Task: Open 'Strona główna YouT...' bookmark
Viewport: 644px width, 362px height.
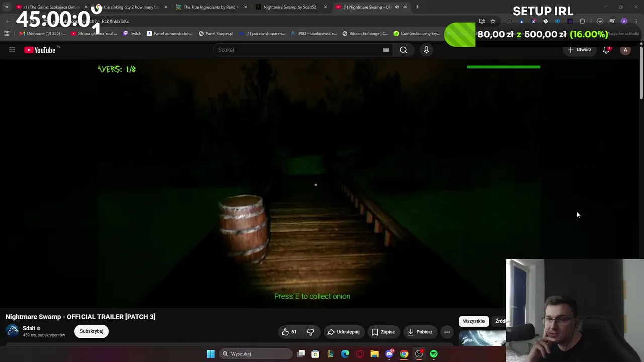Action: tap(94, 34)
